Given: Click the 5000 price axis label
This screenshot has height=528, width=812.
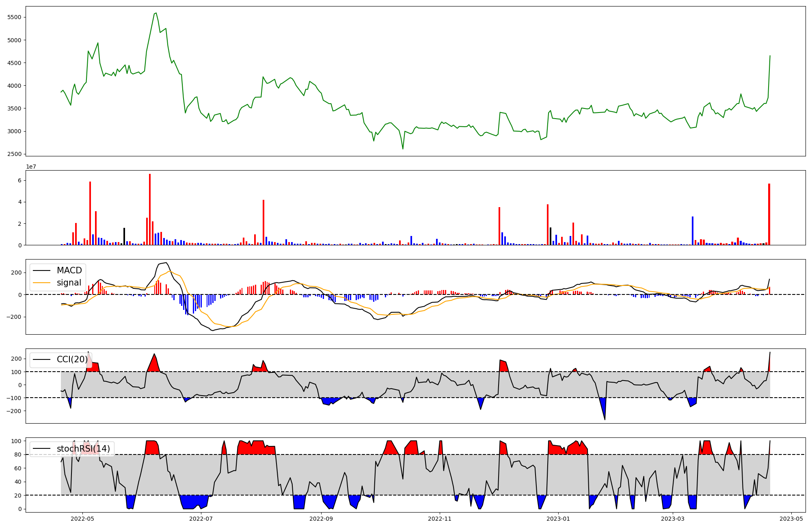Looking at the screenshot, I should click(x=14, y=40).
